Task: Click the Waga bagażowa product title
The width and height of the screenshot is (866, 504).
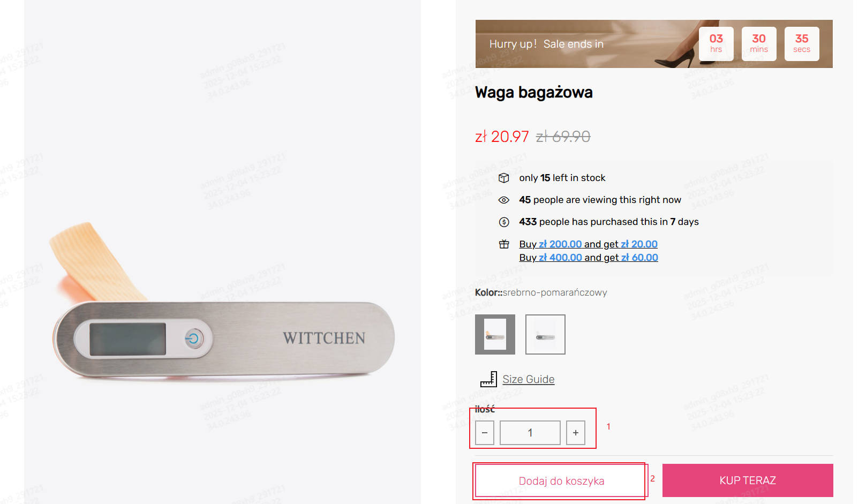Action: point(534,93)
